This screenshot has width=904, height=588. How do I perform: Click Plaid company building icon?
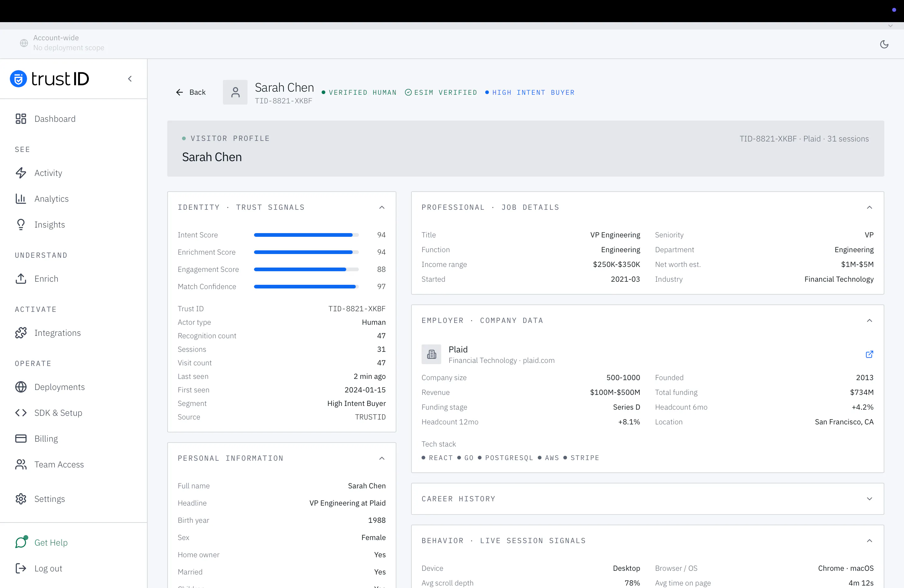[431, 354]
